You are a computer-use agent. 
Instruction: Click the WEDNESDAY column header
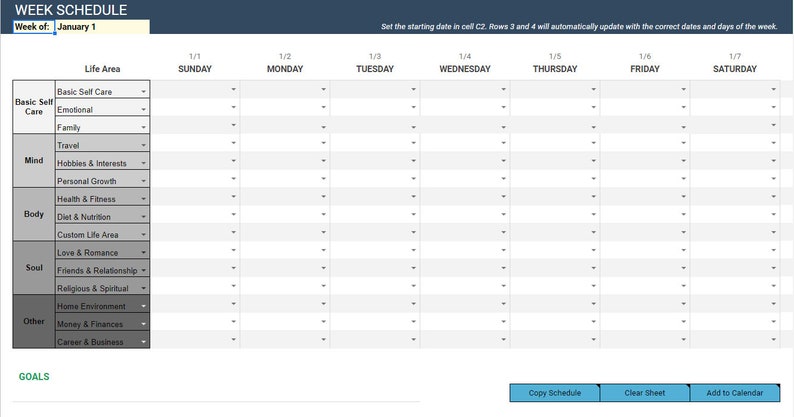(465, 69)
